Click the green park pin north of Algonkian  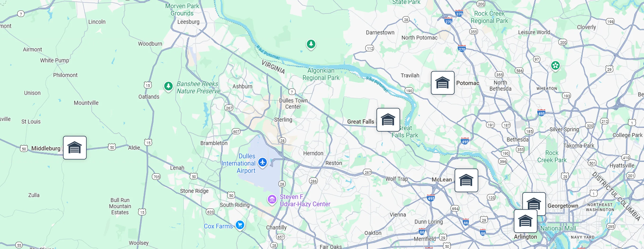pyautogui.click(x=311, y=45)
